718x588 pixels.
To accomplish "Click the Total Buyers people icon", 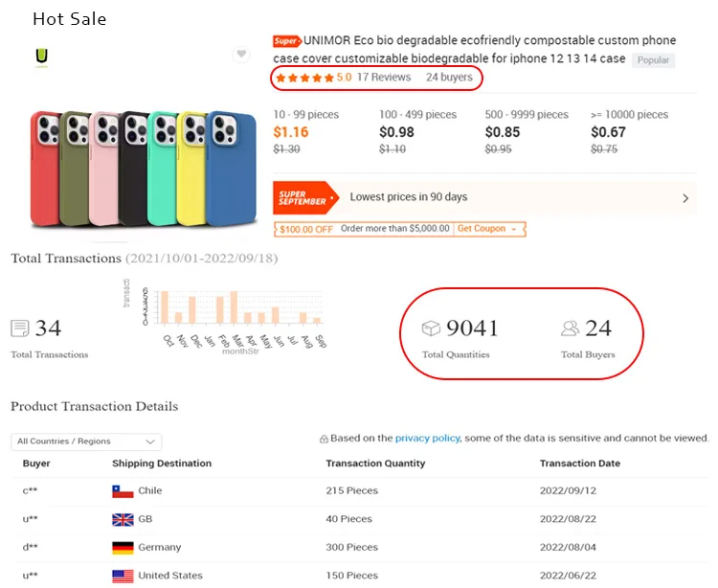I will 571,328.
